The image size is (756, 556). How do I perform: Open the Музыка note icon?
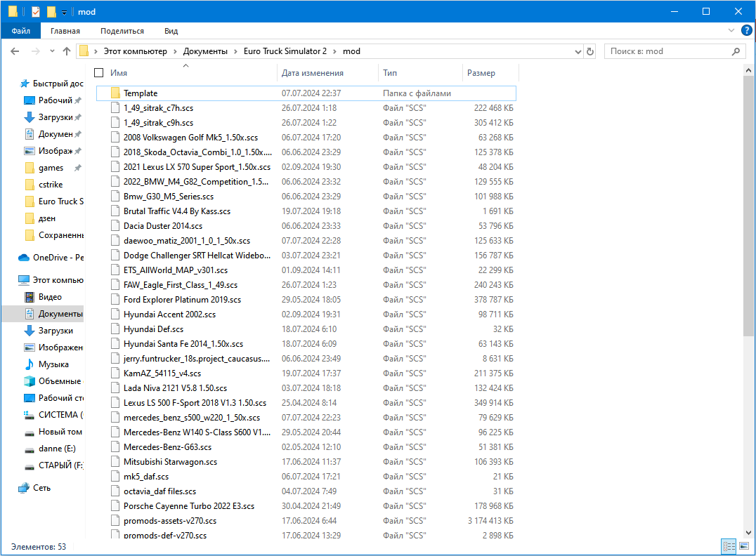point(30,364)
